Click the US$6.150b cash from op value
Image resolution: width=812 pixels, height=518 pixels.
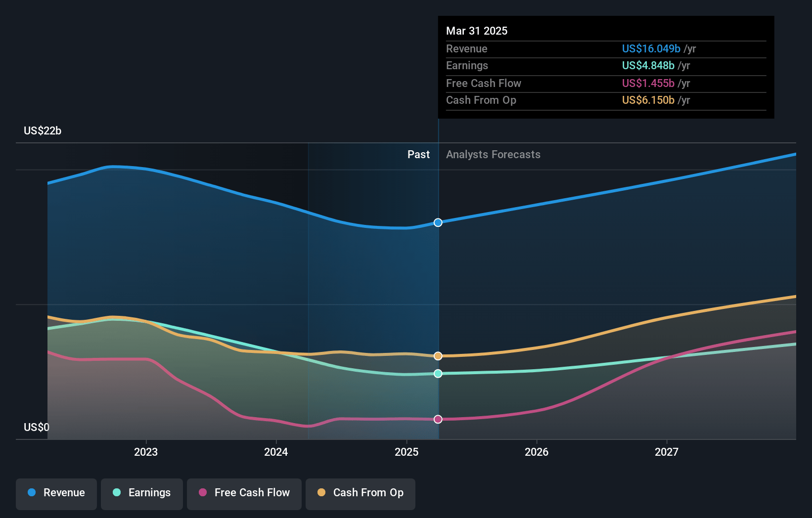648,100
